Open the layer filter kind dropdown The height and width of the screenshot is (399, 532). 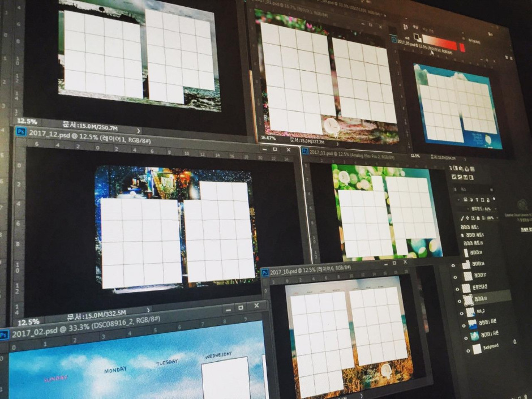pos(458,200)
